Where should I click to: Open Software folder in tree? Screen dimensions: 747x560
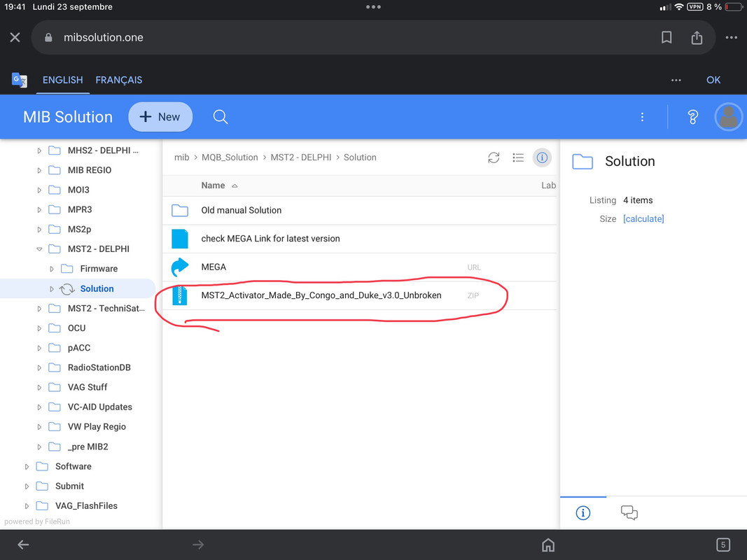(73, 466)
